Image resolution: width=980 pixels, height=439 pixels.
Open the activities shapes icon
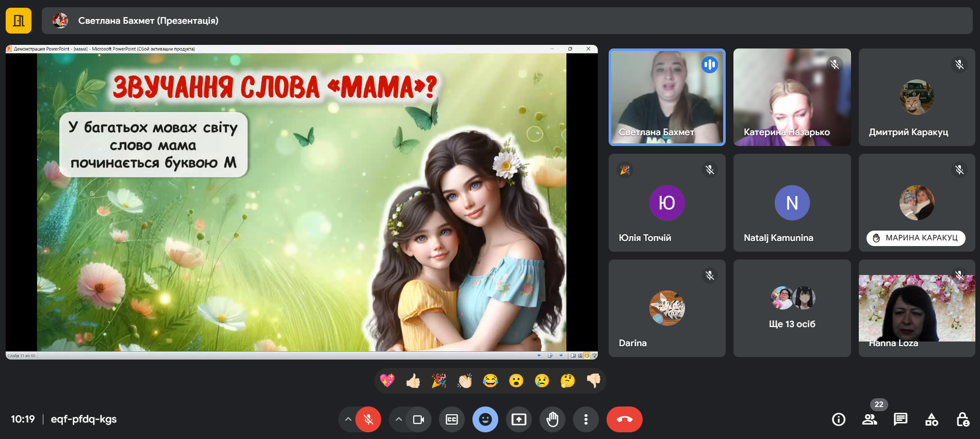(932, 419)
